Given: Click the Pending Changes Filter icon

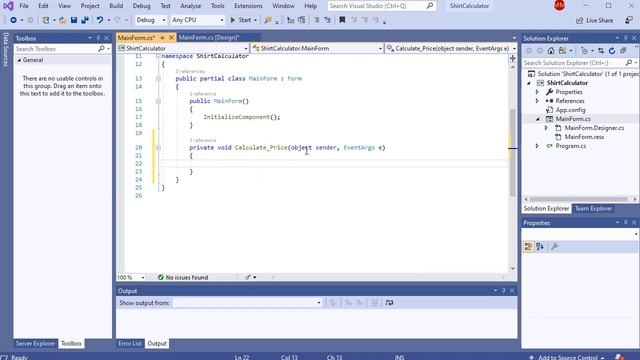Looking at the screenshot, I should pos(584,51).
